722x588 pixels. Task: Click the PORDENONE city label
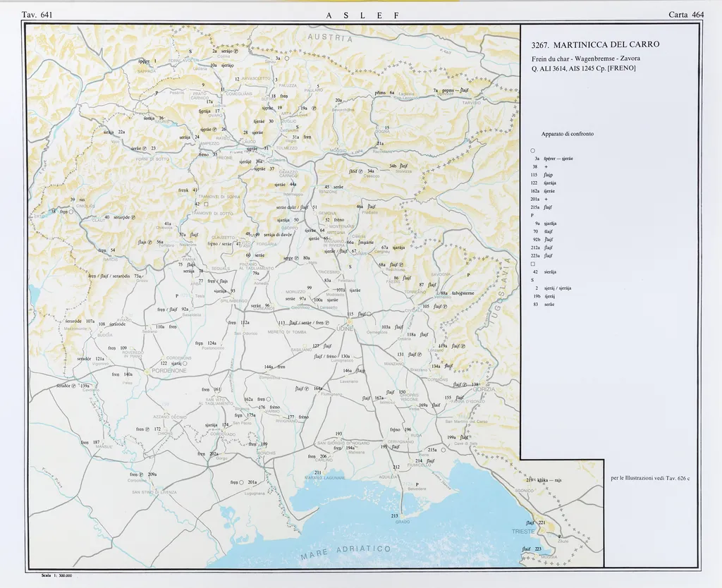tap(166, 370)
